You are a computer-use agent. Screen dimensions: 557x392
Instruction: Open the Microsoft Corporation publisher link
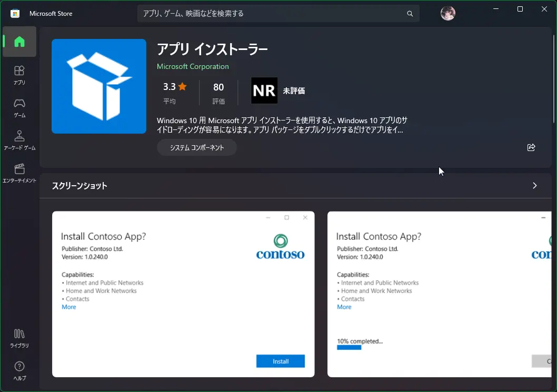point(193,66)
